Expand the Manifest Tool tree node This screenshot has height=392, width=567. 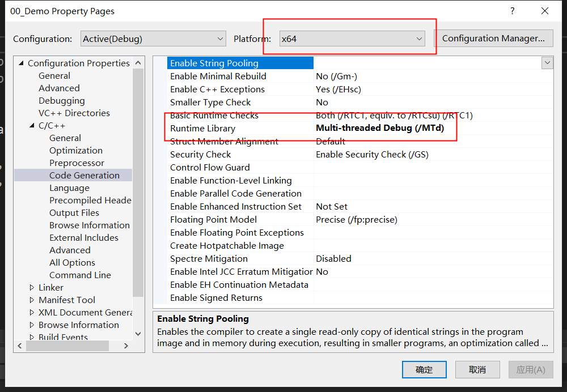click(x=32, y=300)
